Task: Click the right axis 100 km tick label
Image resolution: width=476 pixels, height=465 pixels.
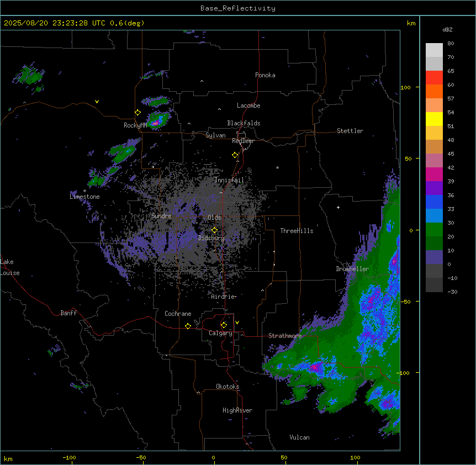Action: [x=405, y=87]
